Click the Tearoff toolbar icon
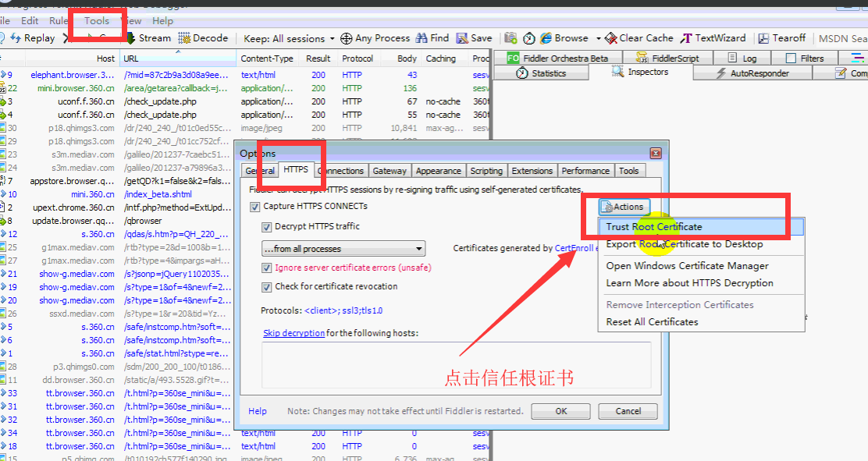The height and width of the screenshot is (461, 868). click(x=764, y=38)
